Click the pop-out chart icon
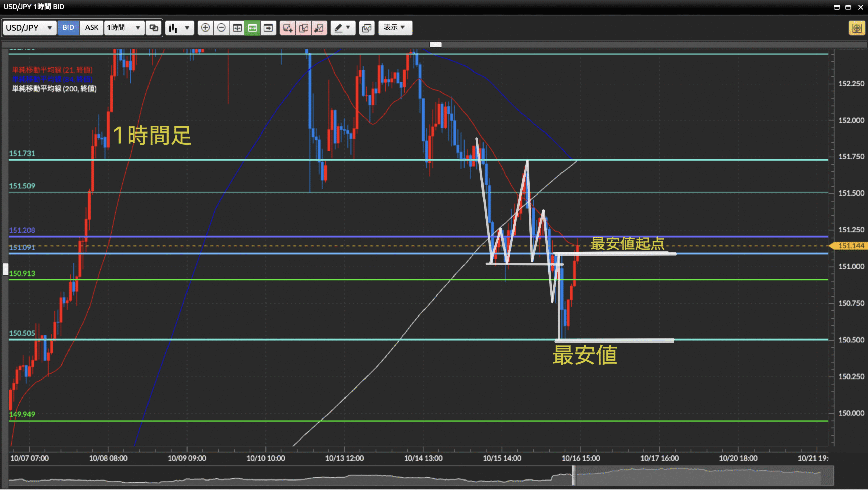 [319, 28]
